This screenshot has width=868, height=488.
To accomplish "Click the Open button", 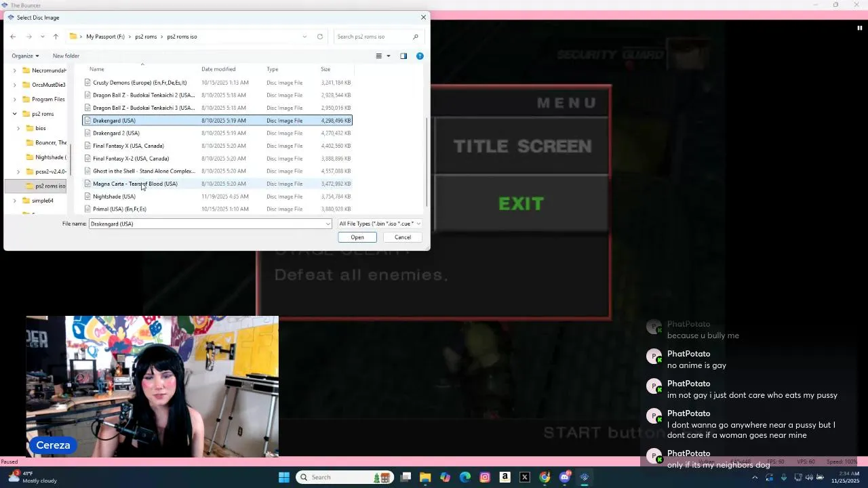I will pyautogui.click(x=357, y=237).
